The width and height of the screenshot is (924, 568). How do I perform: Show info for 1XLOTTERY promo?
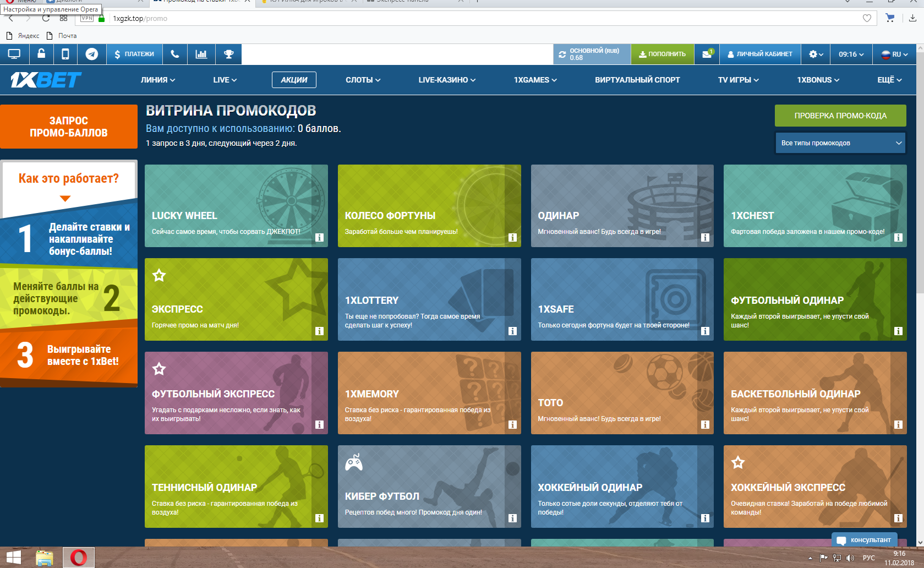(x=512, y=331)
